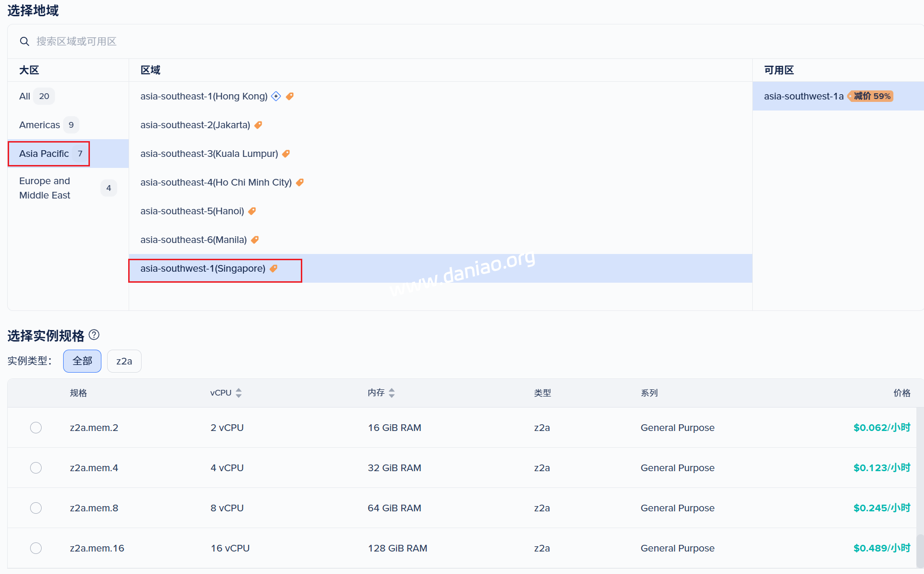
Task: Click the orange tag icon next to Jakarta
Action: pyautogui.click(x=258, y=125)
